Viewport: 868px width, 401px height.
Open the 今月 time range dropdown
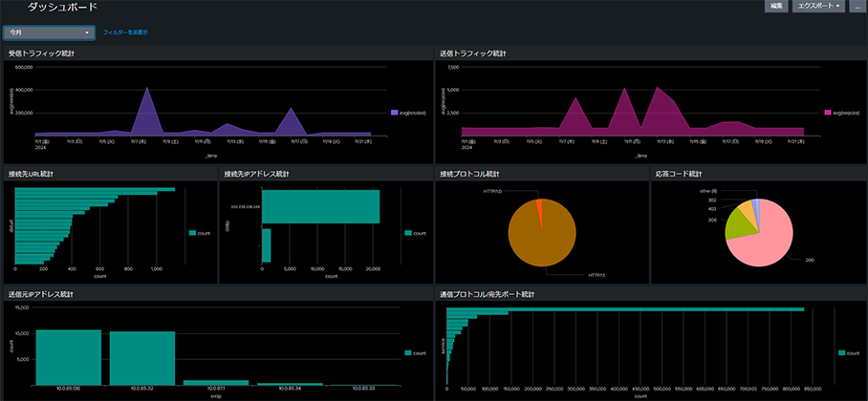click(x=49, y=32)
